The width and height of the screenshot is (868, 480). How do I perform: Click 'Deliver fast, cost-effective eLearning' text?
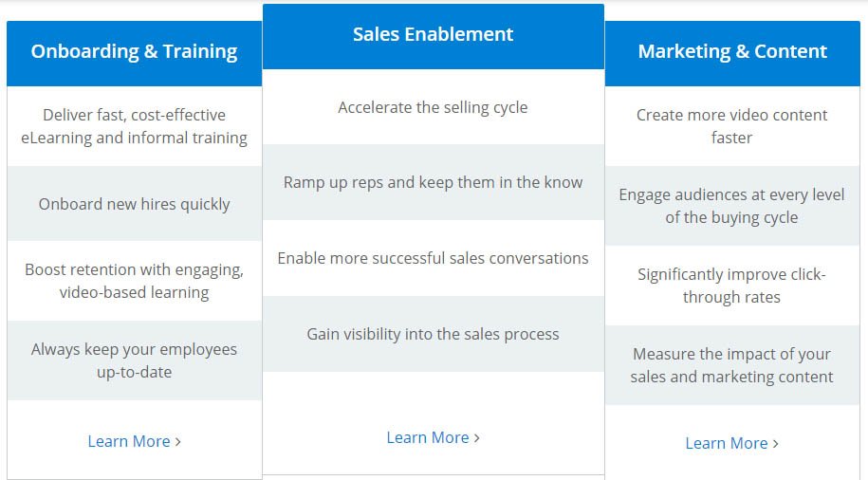click(x=134, y=126)
